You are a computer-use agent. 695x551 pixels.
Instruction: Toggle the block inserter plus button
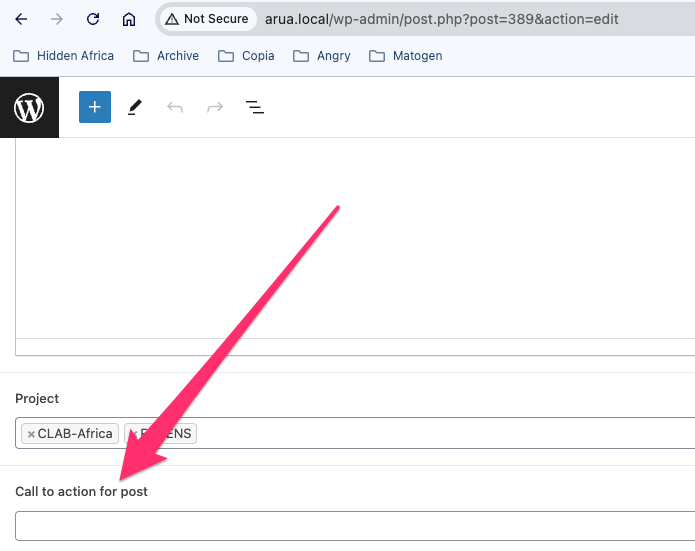[x=95, y=107]
